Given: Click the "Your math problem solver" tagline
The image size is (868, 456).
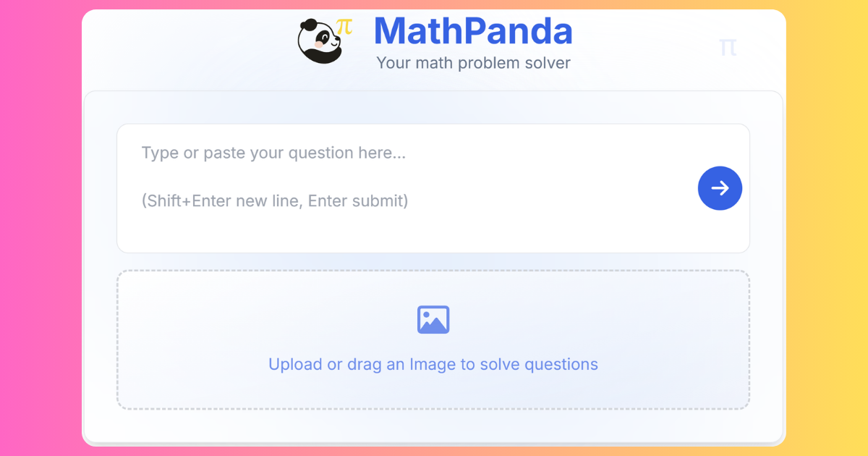Looking at the screenshot, I should point(473,63).
